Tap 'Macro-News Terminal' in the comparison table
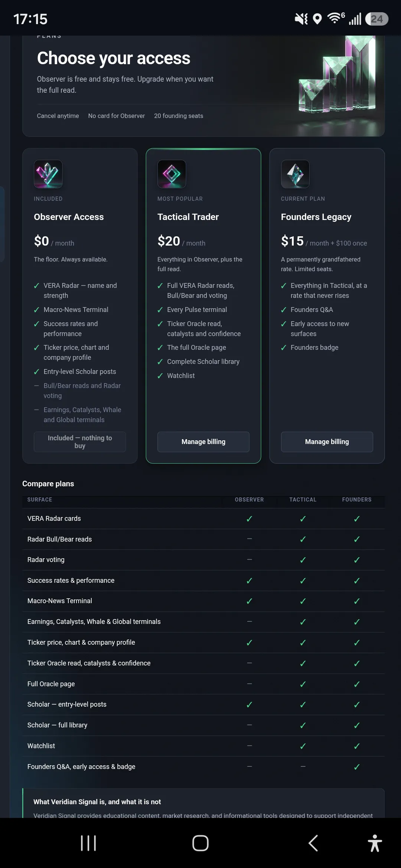This screenshot has width=401, height=868. pos(60,601)
